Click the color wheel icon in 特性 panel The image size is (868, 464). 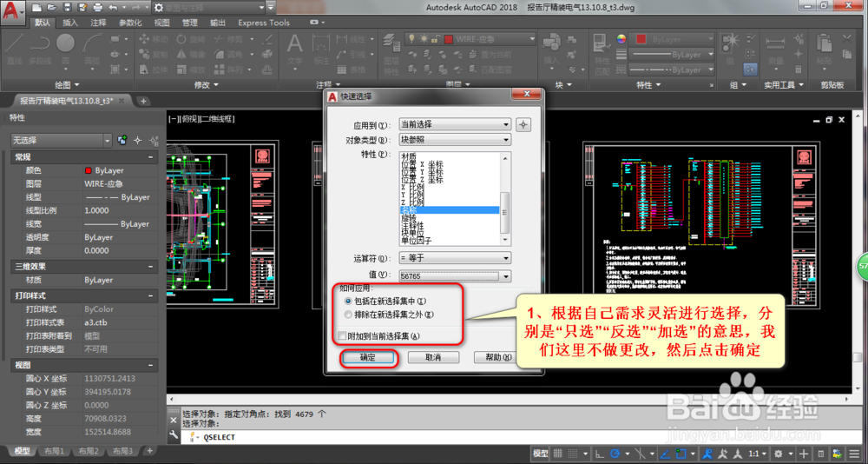pos(621,39)
